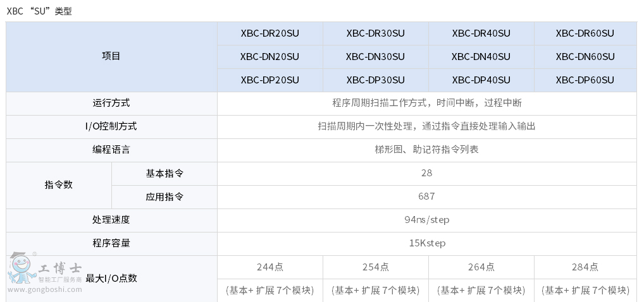Click the www.gongboshi.com watermark URL
Viewport: 644px width, 302px height.
(x=44, y=290)
